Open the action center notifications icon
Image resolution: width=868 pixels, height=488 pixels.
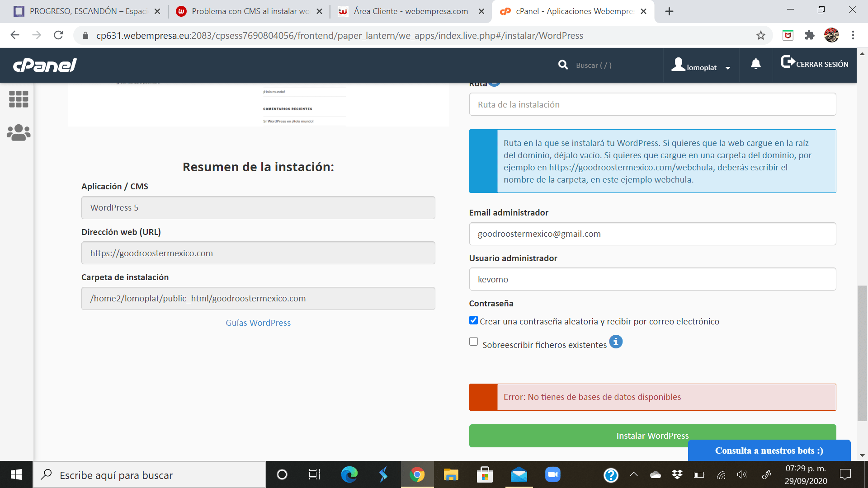pos(845,474)
